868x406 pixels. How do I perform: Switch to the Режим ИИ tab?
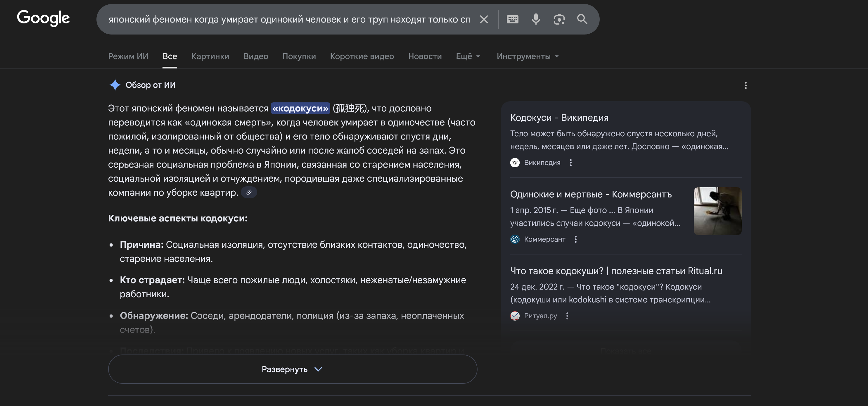click(x=128, y=56)
